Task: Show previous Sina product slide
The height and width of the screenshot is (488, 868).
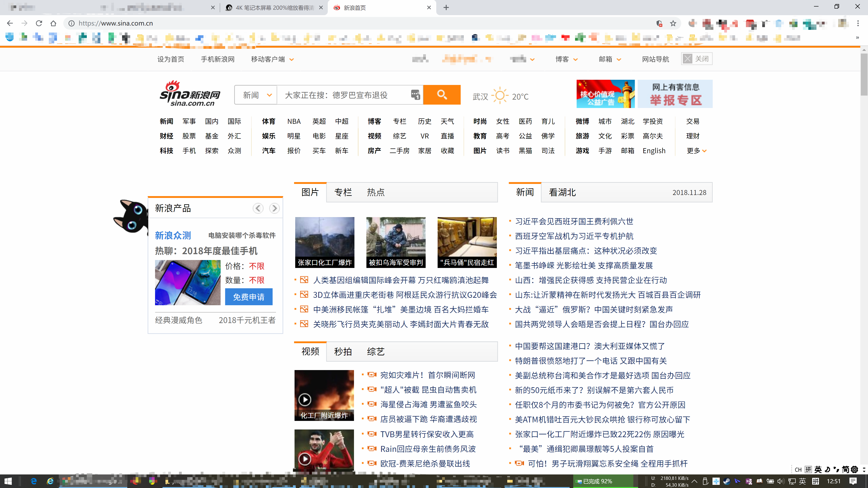Action: (x=258, y=208)
